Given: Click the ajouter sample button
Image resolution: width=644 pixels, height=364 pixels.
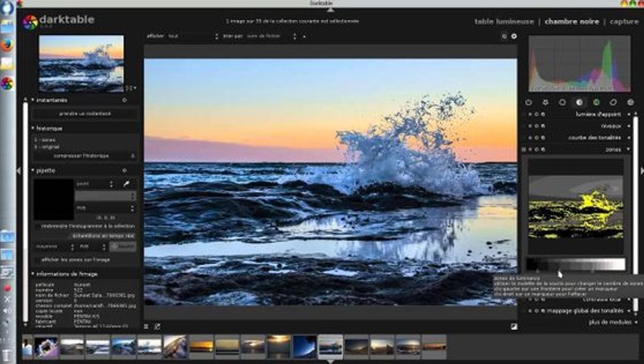Looking at the screenshot, I should coord(123,246).
